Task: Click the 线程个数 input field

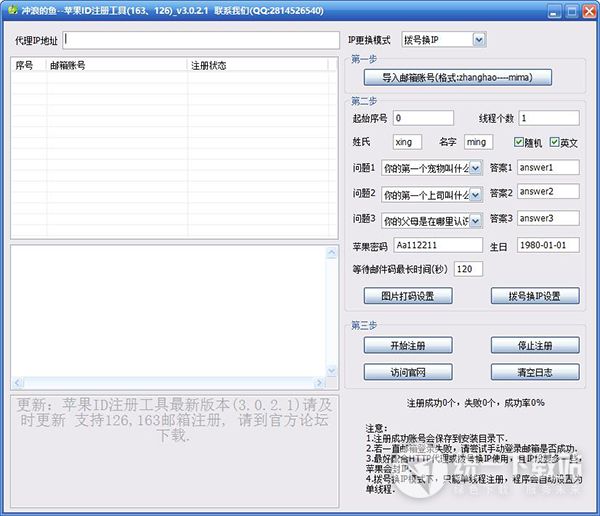Action: coord(549,118)
